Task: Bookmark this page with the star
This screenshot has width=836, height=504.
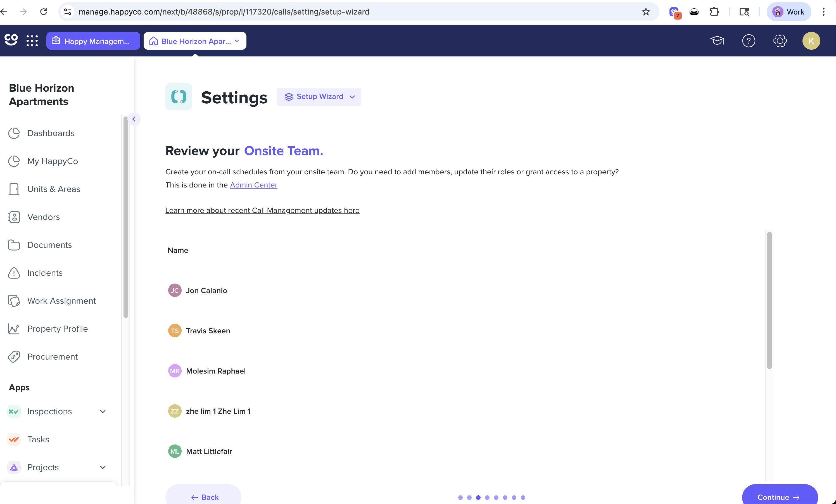Action: 646,12
